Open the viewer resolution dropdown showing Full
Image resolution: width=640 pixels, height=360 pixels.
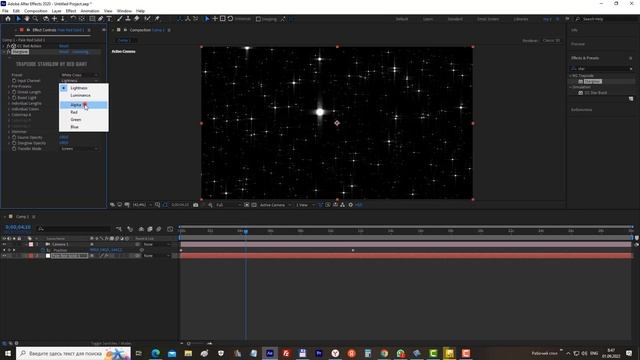(x=228, y=205)
